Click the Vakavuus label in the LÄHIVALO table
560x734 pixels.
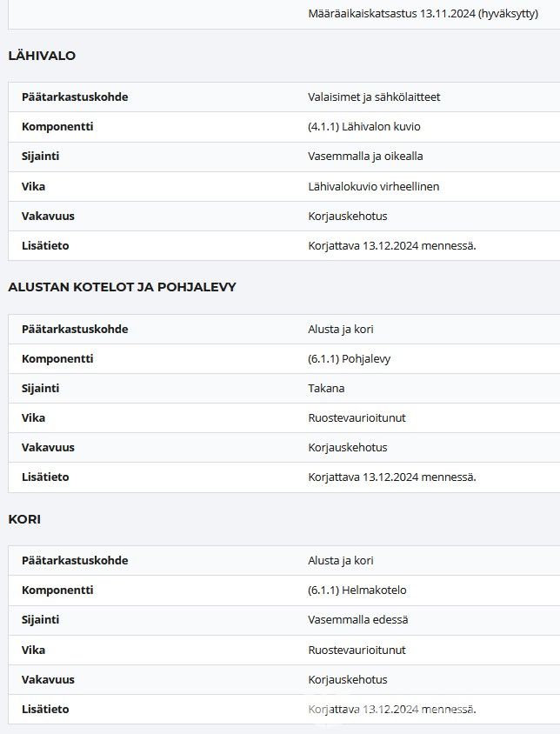[x=48, y=216]
